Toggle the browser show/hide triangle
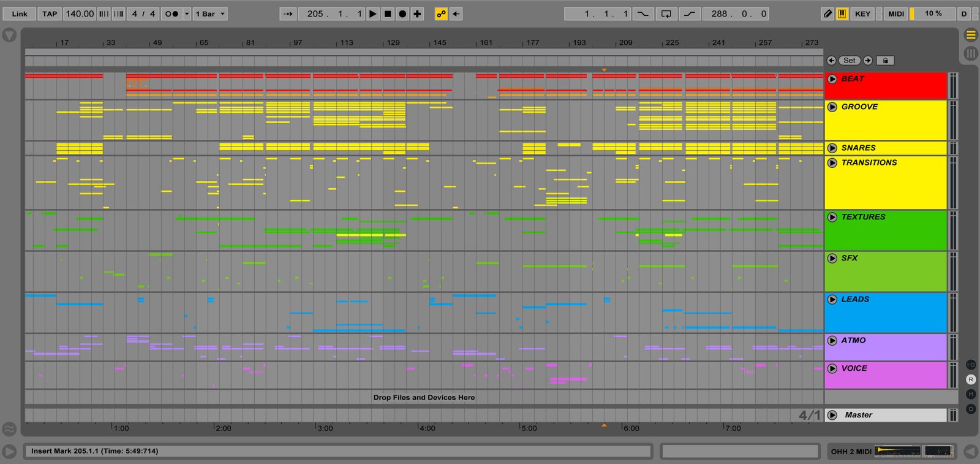Image resolution: width=980 pixels, height=464 pixels. coord(9,36)
